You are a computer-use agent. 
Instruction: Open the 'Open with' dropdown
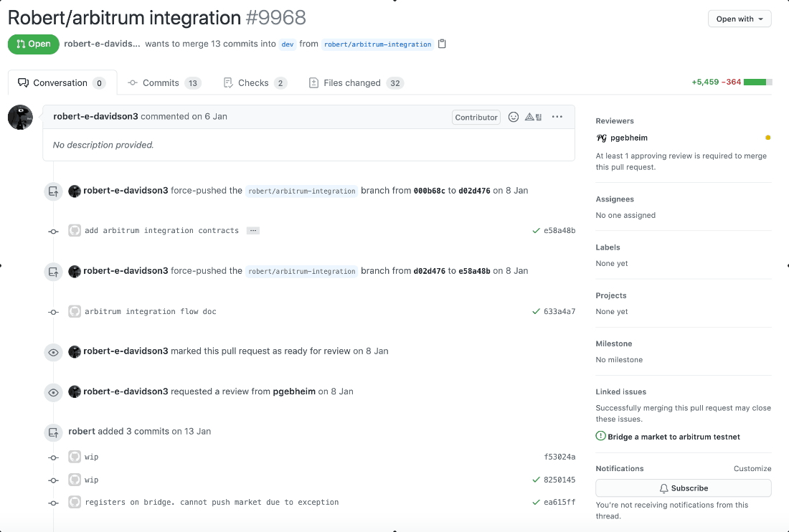(x=740, y=19)
